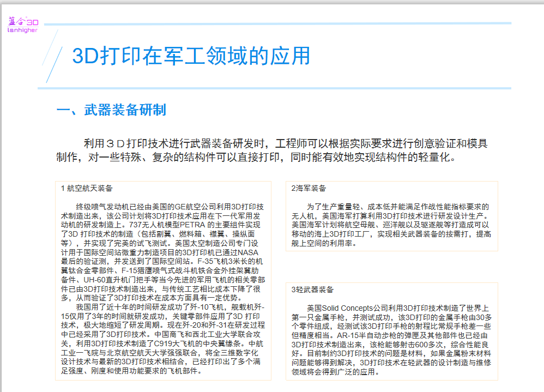
Task: Click paragraph beginning 终级喷气发动机
Action: pyautogui.click(x=163, y=252)
